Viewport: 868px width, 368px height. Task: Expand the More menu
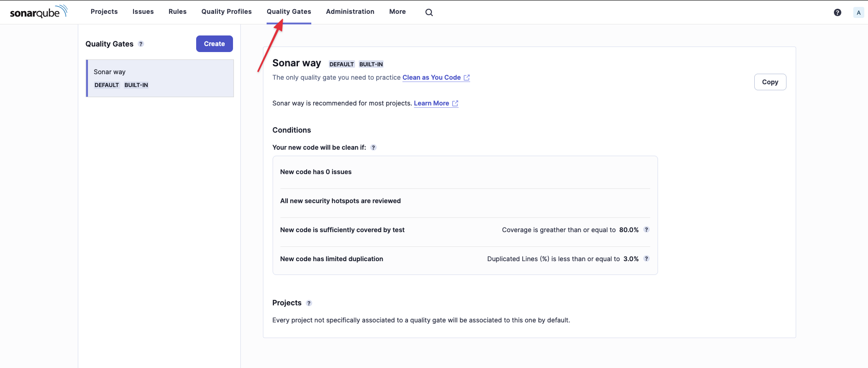click(x=397, y=12)
